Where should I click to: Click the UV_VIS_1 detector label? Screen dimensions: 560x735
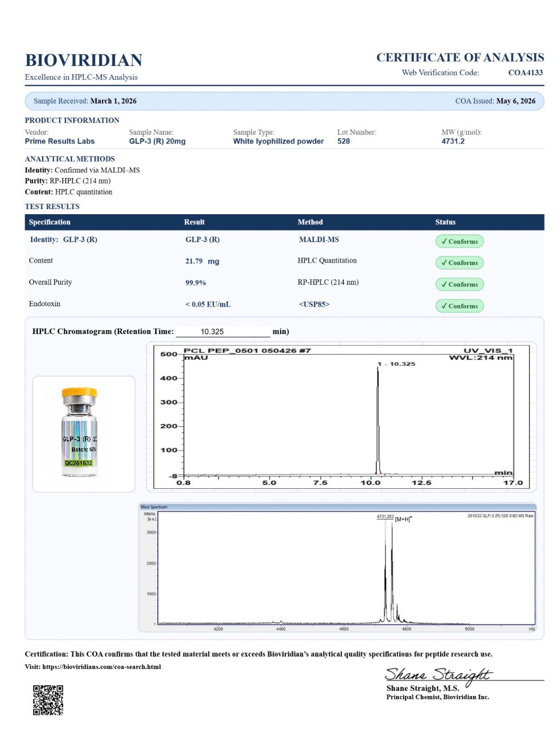tap(488, 351)
